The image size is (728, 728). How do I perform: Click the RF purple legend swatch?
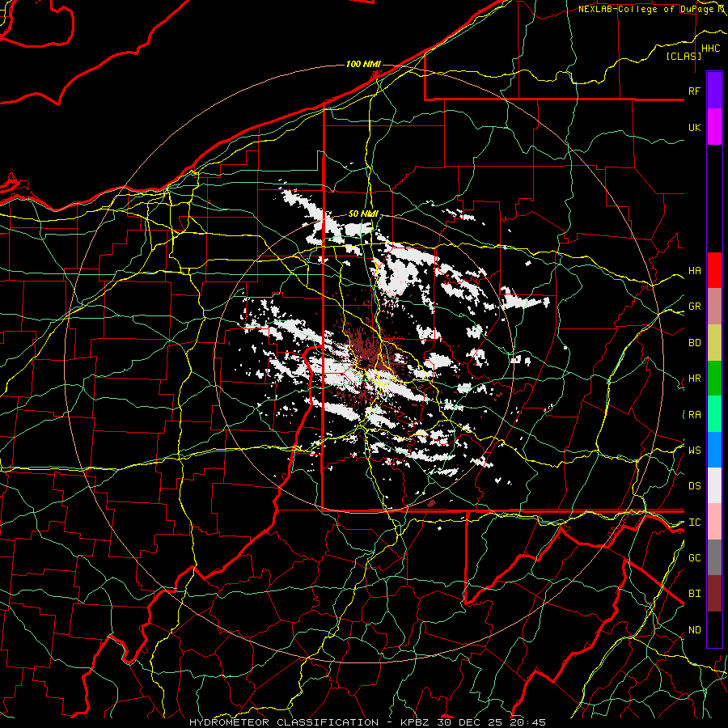tap(714, 91)
